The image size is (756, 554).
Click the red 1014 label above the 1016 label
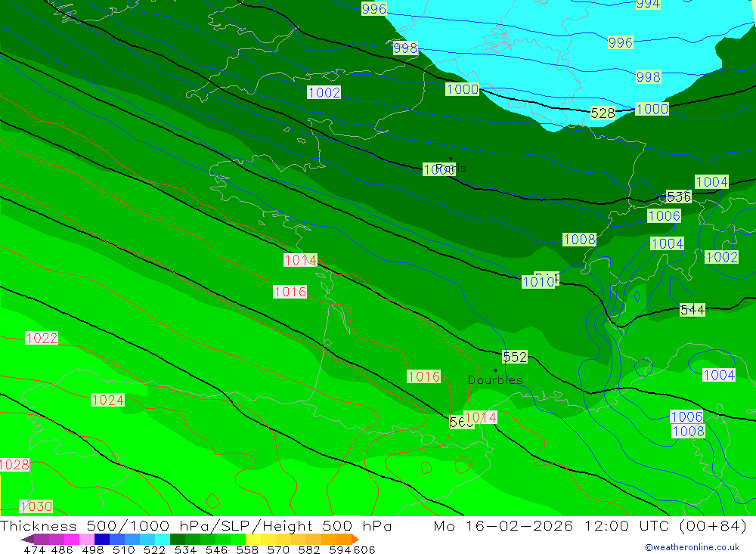[x=300, y=260]
